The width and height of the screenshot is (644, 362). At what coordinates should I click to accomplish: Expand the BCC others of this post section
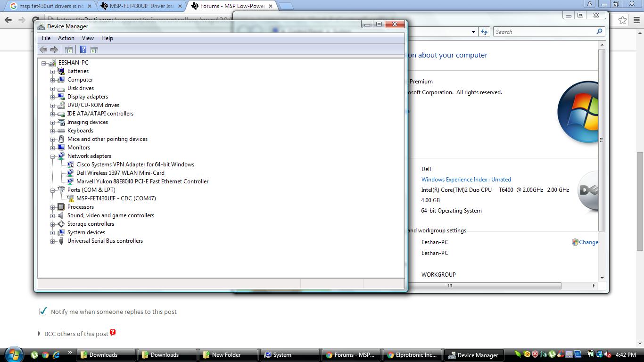click(39, 334)
